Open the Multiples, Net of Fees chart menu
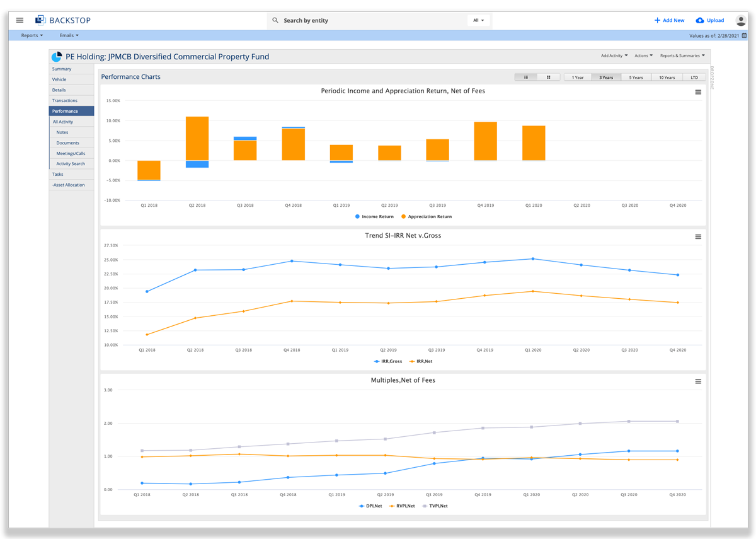The height and width of the screenshot is (539, 756). [x=698, y=381]
